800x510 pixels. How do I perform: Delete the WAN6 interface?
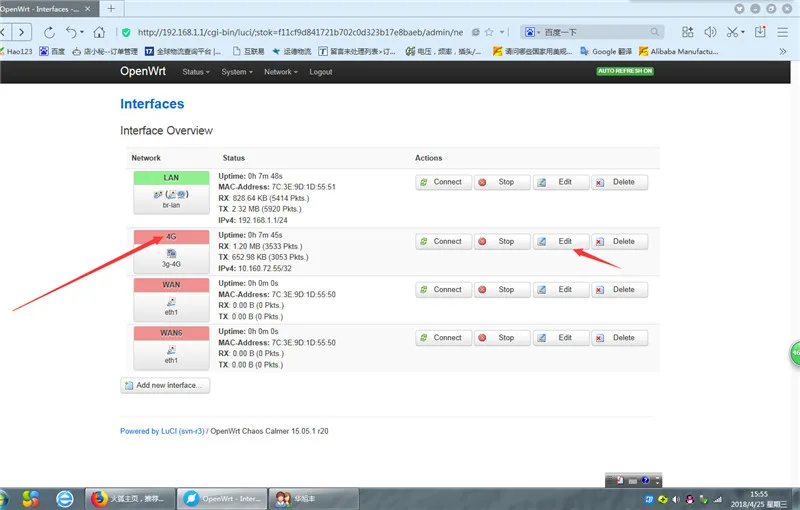point(619,338)
